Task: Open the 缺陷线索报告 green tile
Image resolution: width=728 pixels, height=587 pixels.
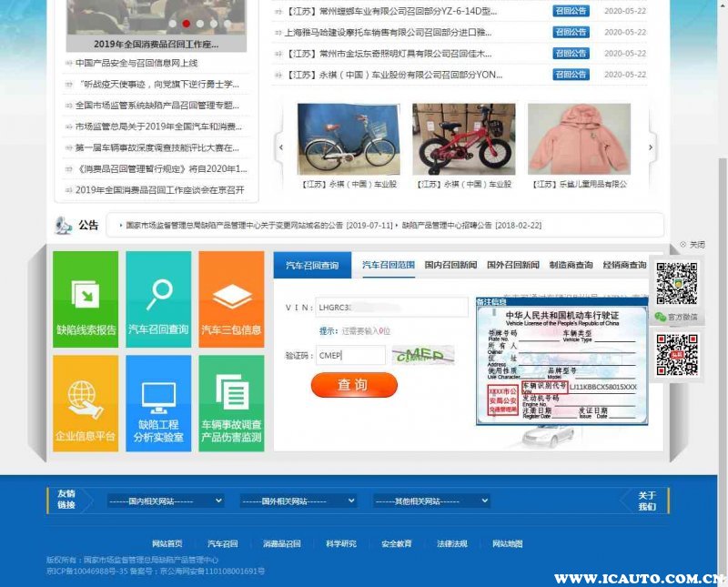Action: 86,299
